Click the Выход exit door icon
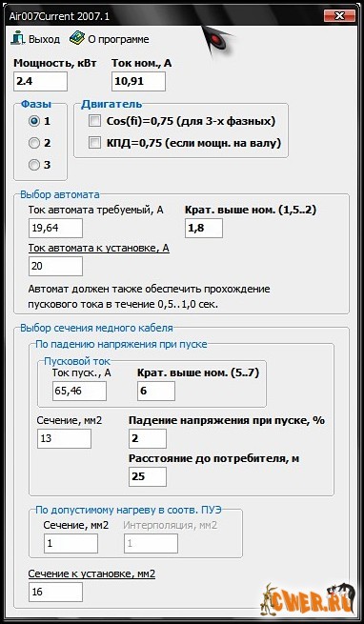The width and height of the screenshot is (364, 624). 17,38
